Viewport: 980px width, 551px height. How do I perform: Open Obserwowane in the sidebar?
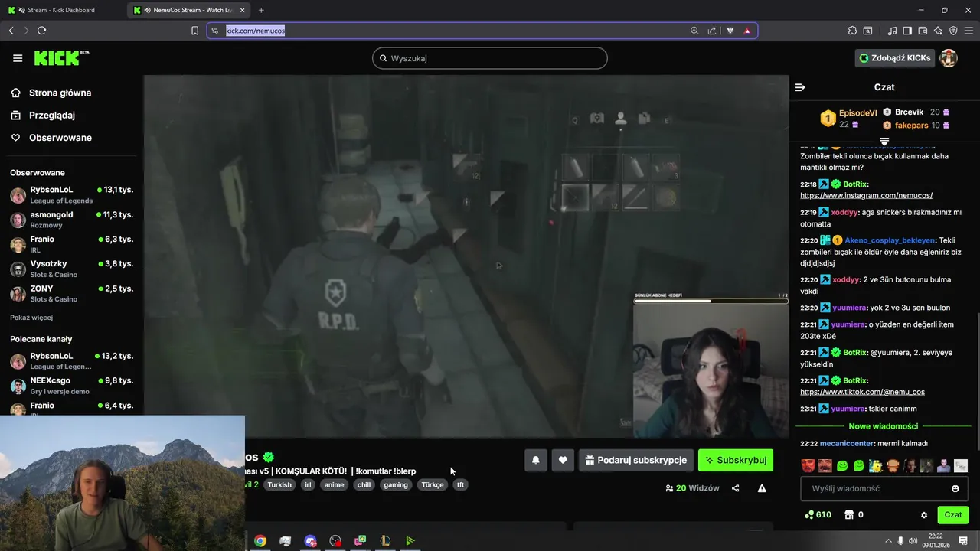[x=51, y=138]
